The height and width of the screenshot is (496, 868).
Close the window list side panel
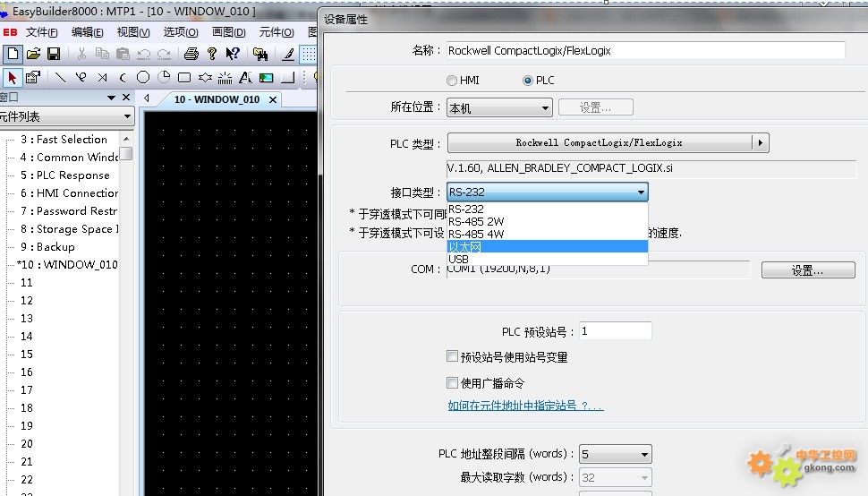[126, 98]
